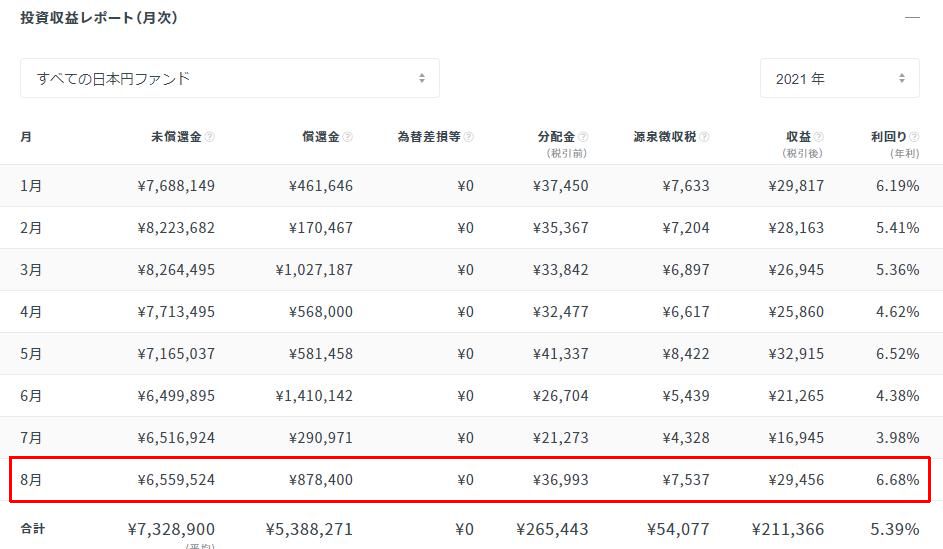Screen dimensions: 943x549
Task: Select the 8月 row label
Action: click(x=31, y=480)
